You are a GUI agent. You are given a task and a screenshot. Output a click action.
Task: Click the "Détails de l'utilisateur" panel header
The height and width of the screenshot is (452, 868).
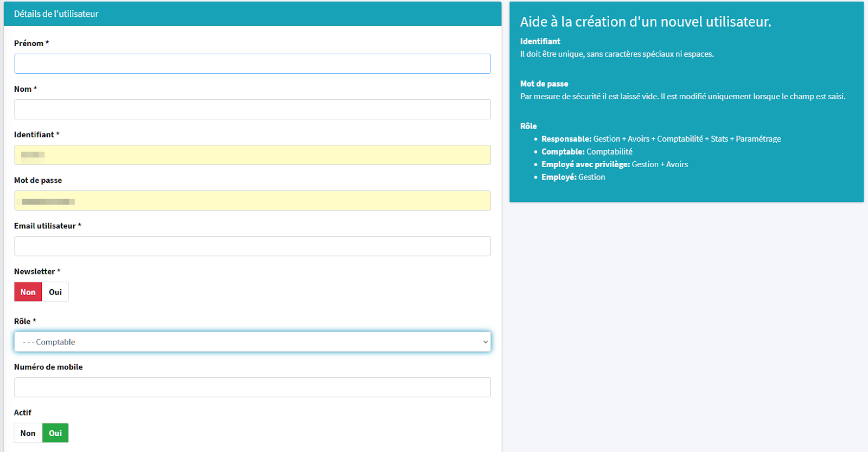(56, 14)
